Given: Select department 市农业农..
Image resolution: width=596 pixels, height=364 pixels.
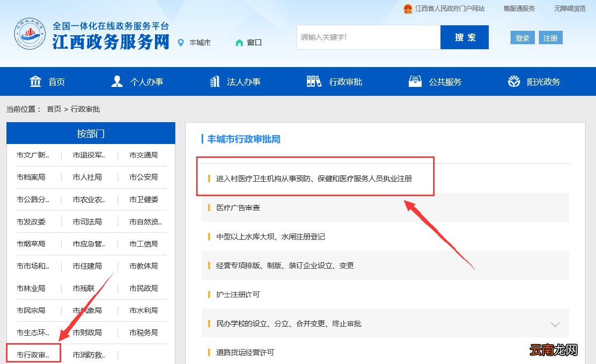Looking at the screenshot, I should [x=89, y=200].
